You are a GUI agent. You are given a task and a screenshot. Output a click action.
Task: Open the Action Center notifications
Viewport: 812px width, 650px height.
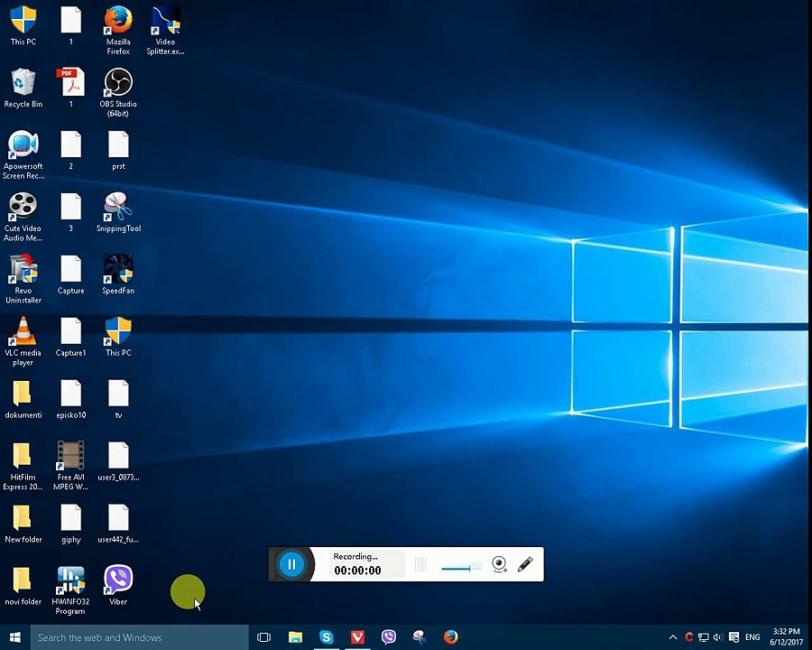pos(734,637)
